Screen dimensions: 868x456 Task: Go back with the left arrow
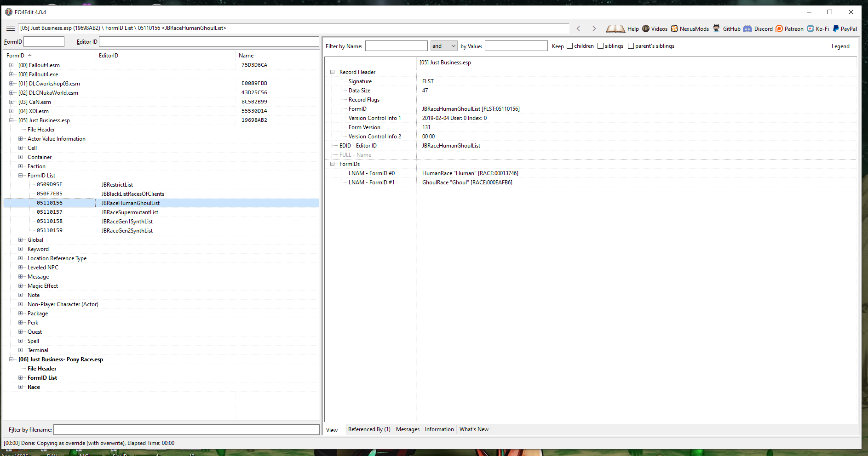[579, 28]
